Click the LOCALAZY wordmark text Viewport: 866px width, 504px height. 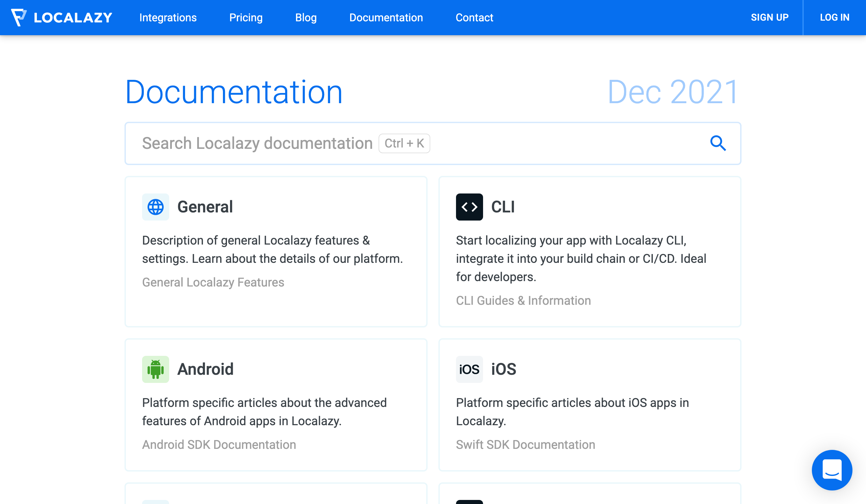point(73,18)
